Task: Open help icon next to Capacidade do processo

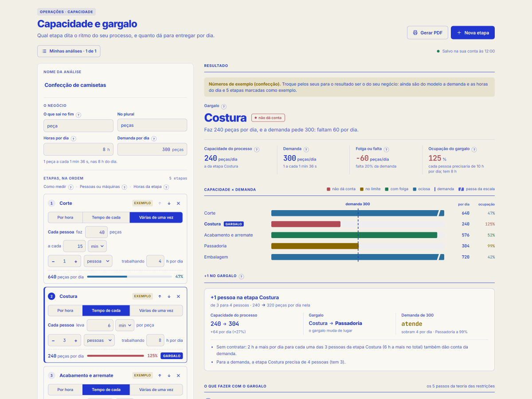Action: click(x=256, y=149)
